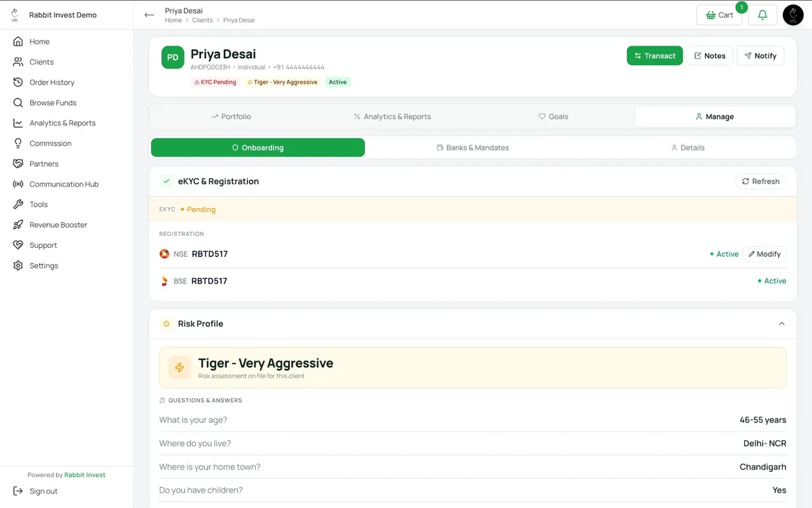Click the Communication Hub broadcast icon
The height and width of the screenshot is (508, 812).
[x=18, y=184]
